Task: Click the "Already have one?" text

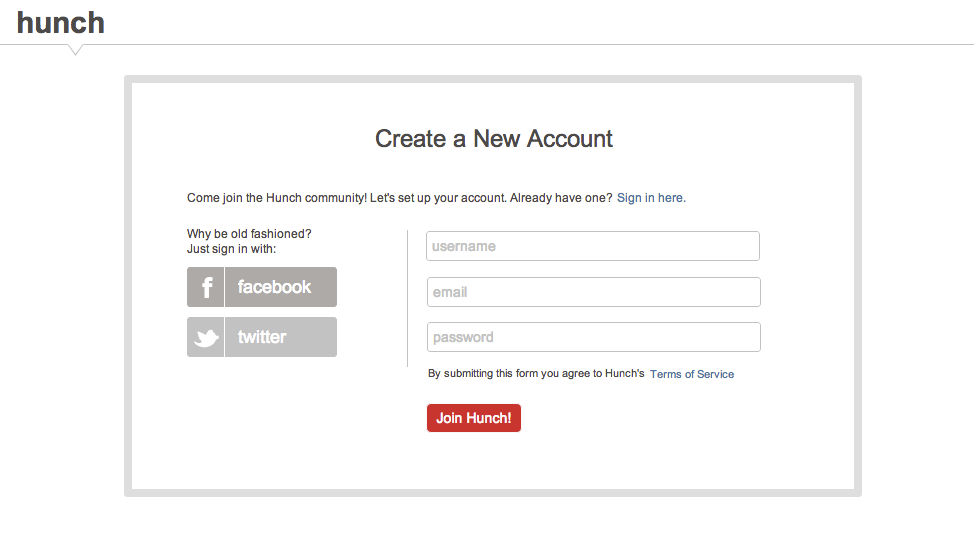Action: point(561,198)
